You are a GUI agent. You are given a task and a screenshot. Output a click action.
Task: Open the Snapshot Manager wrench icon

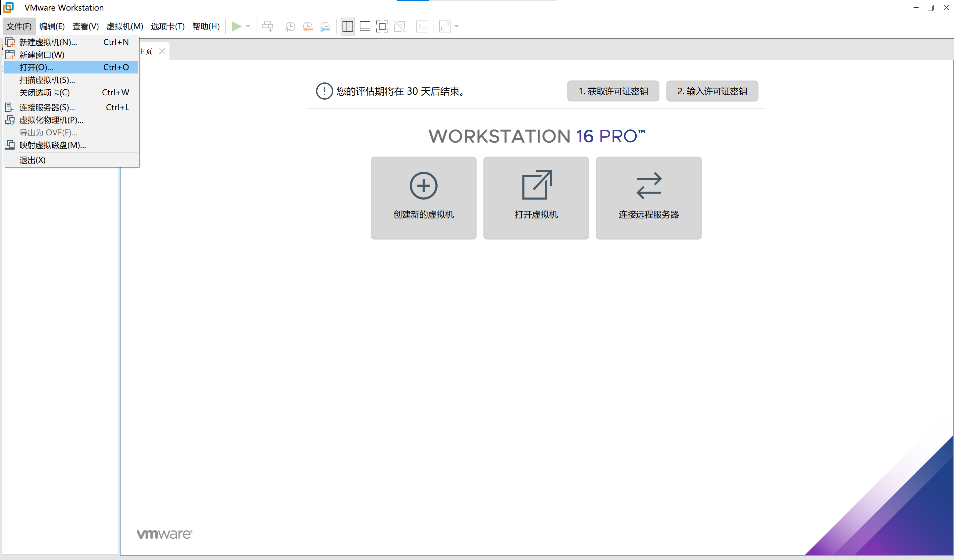coord(325,26)
